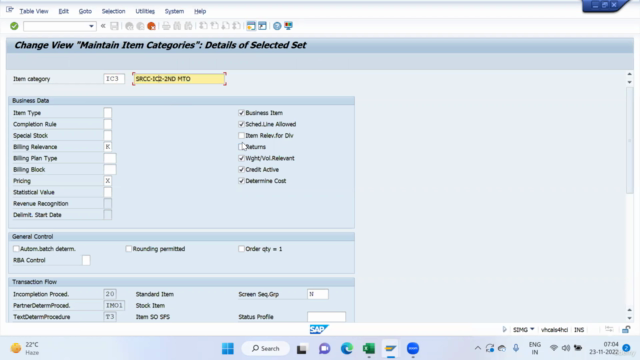Click the First Page icon
Screen dimensions: 640x360
(x=203, y=26)
